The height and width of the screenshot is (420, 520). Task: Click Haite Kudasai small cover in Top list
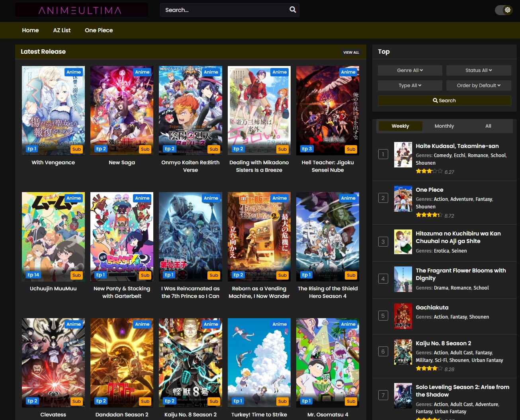403,155
